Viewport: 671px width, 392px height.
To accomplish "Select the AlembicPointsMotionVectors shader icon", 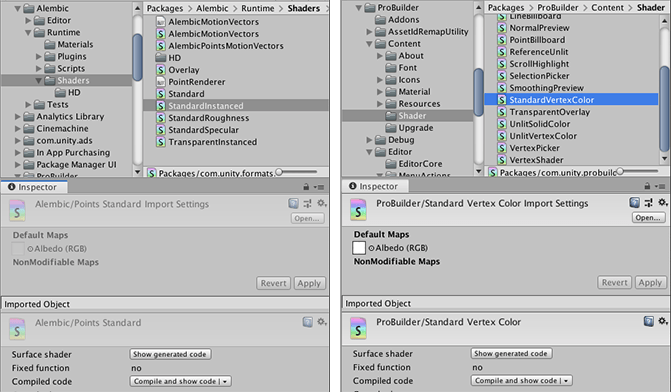I will click(x=160, y=46).
